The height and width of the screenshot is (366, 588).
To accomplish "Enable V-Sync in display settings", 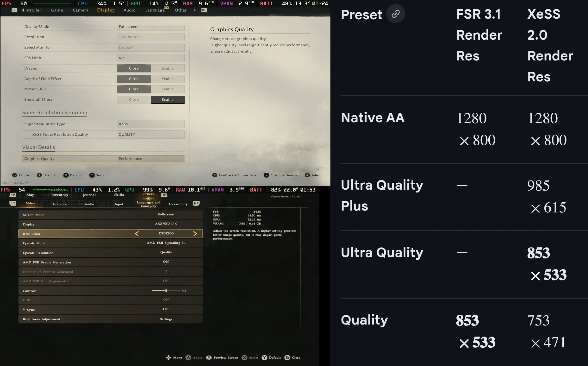I will click(x=167, y=68).
